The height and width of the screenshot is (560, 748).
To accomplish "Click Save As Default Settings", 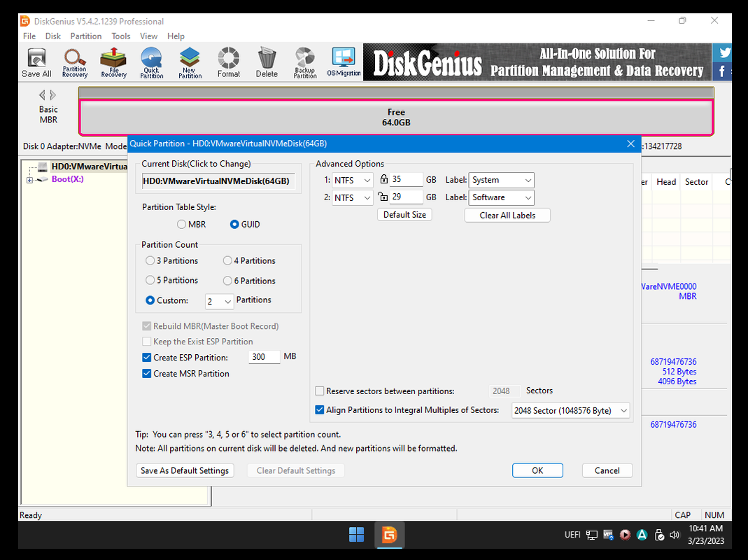I will click(x=185, y=470).
